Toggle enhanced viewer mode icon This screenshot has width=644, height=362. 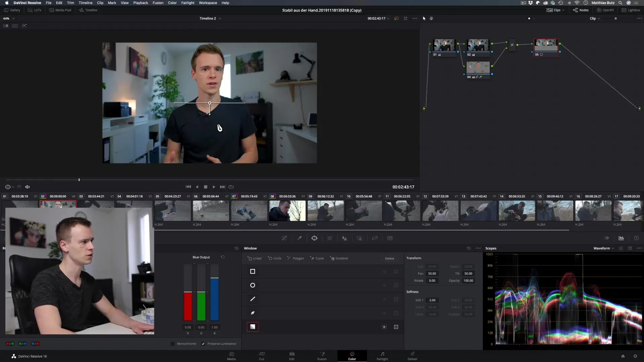[x=406, y=18]
